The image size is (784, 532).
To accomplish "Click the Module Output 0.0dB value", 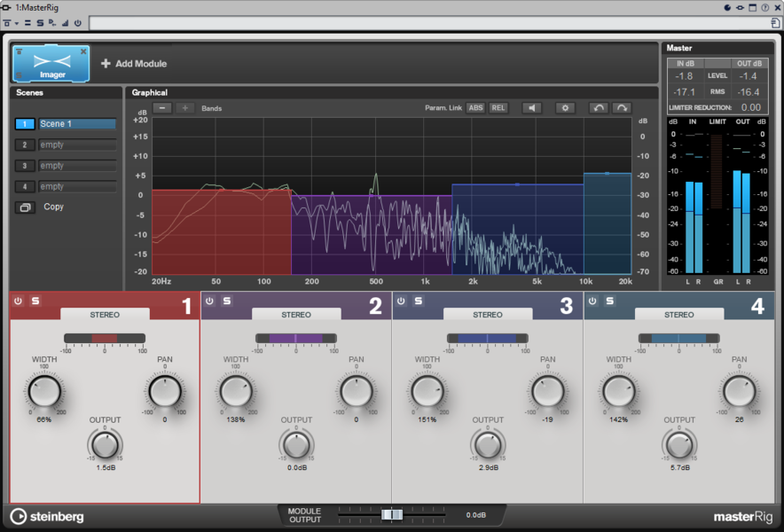I will (476, 515).
